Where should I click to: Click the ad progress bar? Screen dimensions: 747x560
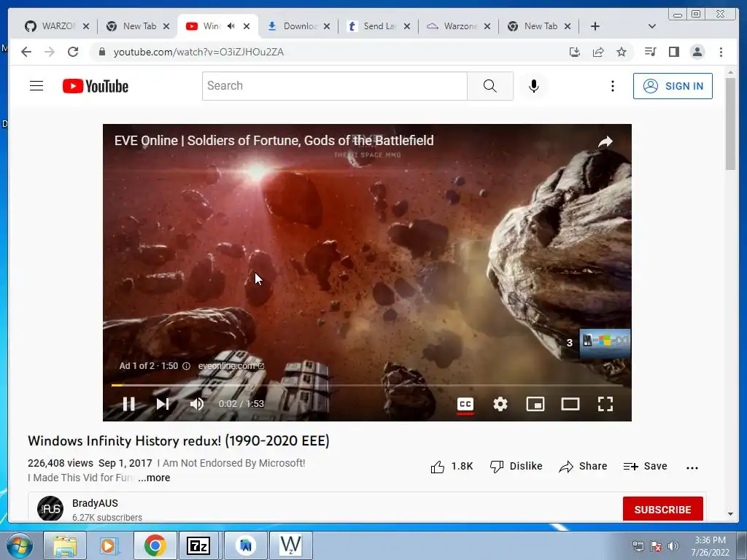(x=367, y=385)
